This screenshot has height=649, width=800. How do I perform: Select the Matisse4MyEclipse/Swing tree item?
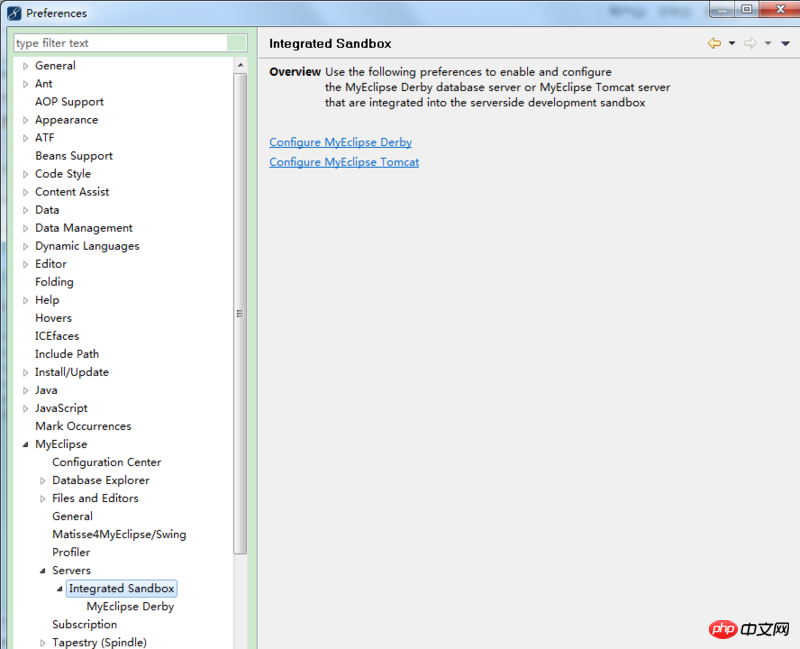tap(119, 534)
